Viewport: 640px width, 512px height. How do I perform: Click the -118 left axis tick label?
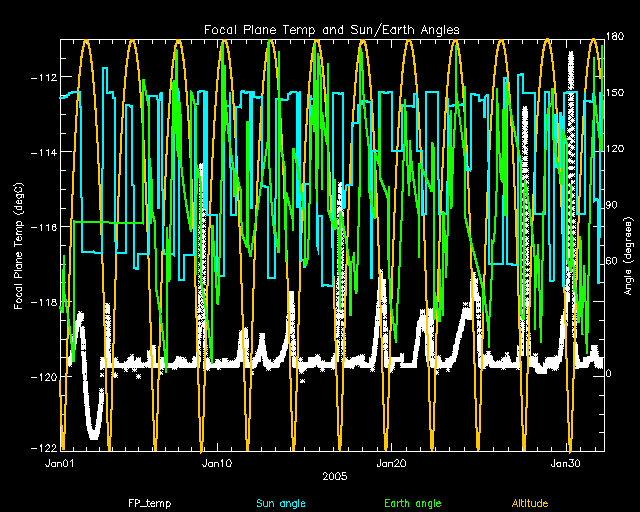point(42,302)
